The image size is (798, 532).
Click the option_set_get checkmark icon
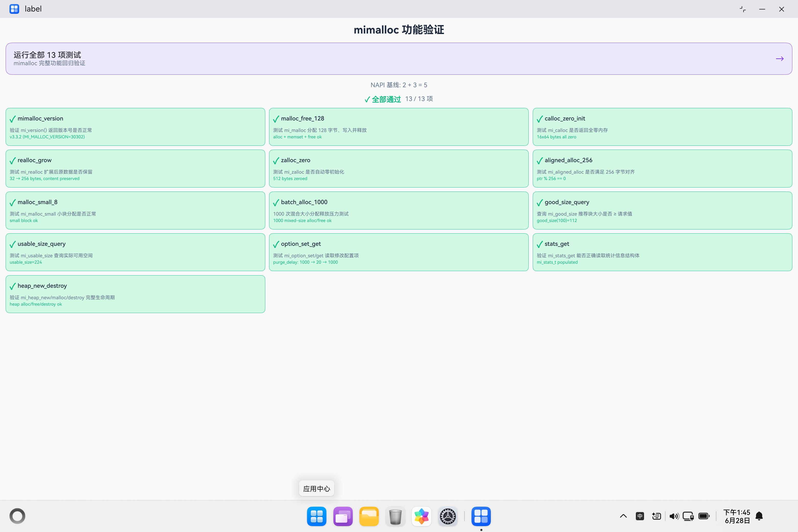[x=276, y=244]
